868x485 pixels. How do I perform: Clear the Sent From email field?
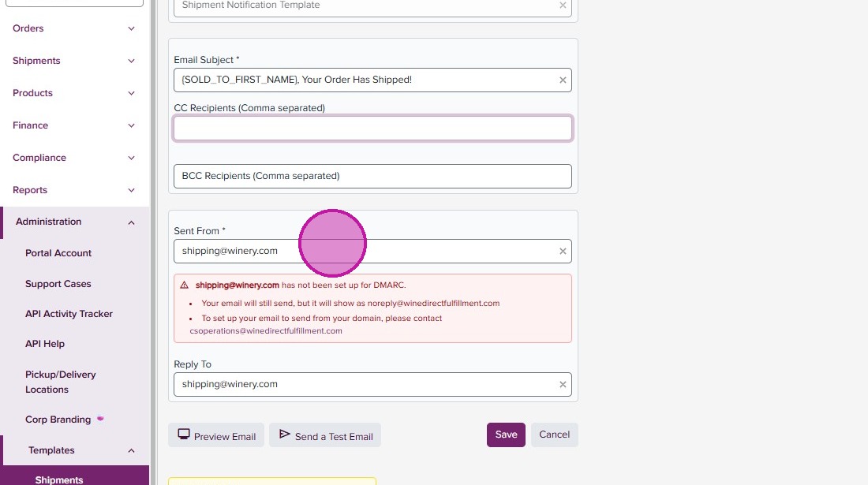[563, 252]
